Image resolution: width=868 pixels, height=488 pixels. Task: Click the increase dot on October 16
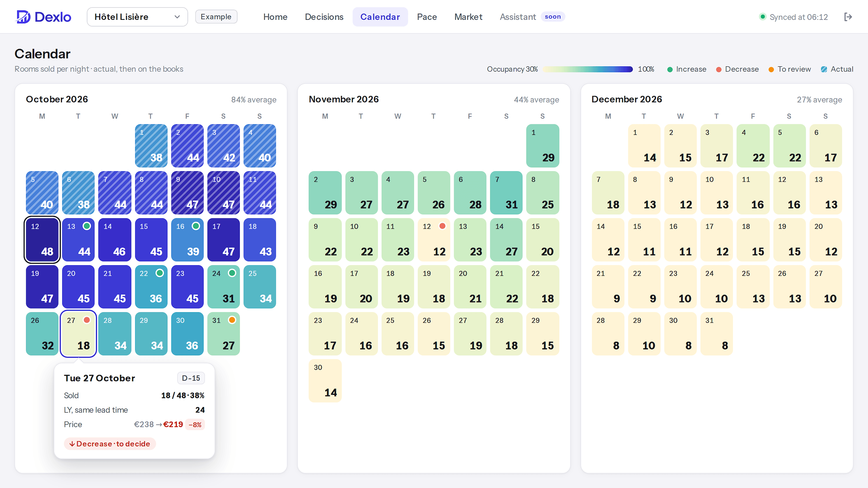[196, 226]
